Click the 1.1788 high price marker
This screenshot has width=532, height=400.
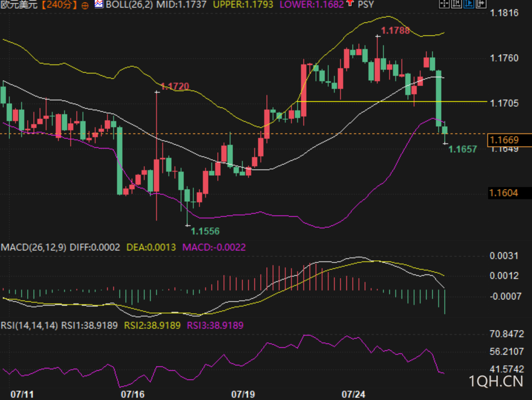[395, 31]
